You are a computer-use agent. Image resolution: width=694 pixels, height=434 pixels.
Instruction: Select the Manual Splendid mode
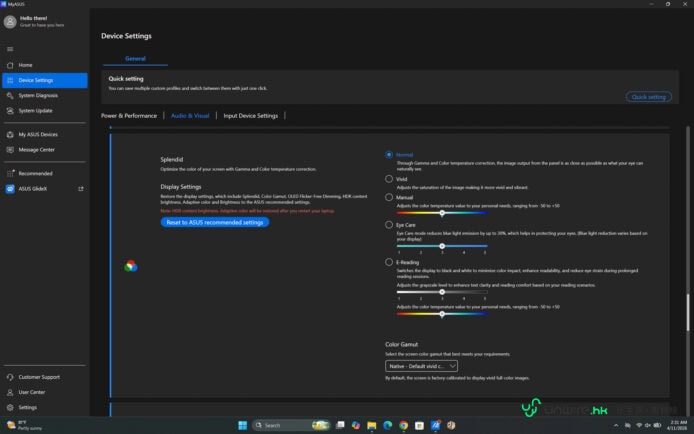pos(389,197)
